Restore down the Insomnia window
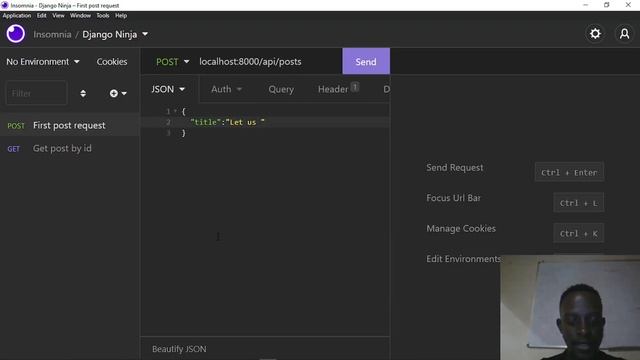 tap(607, 5)
